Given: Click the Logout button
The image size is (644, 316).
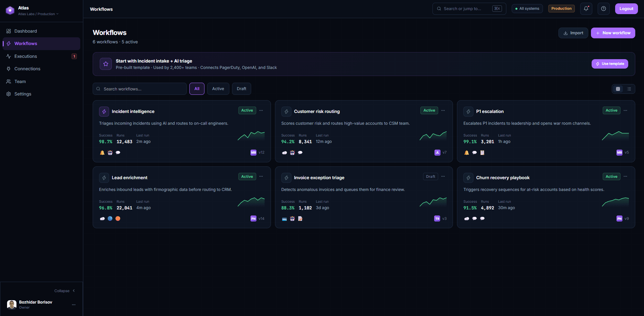Looking at the screenshot, I should (627, 9).
